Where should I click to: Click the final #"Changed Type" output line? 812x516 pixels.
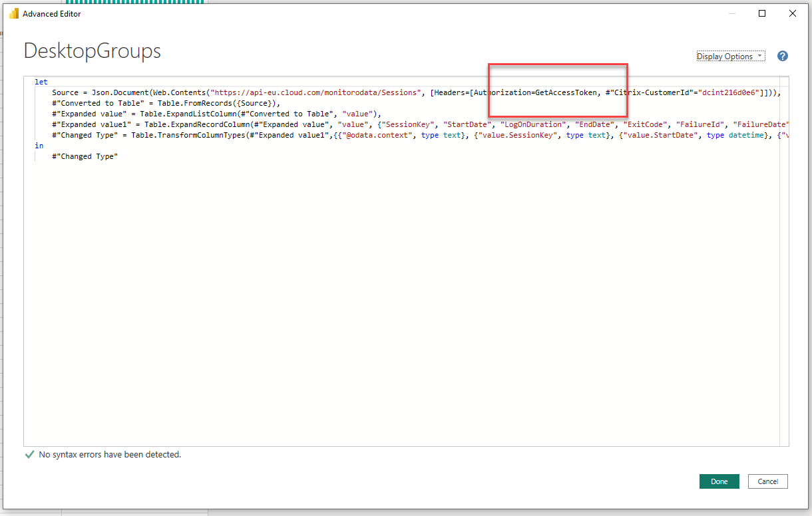[85, 156]
